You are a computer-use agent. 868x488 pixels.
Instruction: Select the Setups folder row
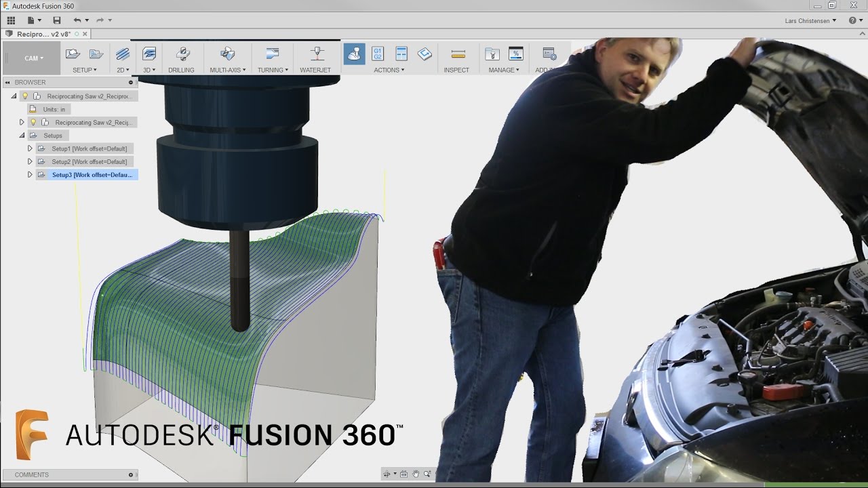click(x=47, y=136)
